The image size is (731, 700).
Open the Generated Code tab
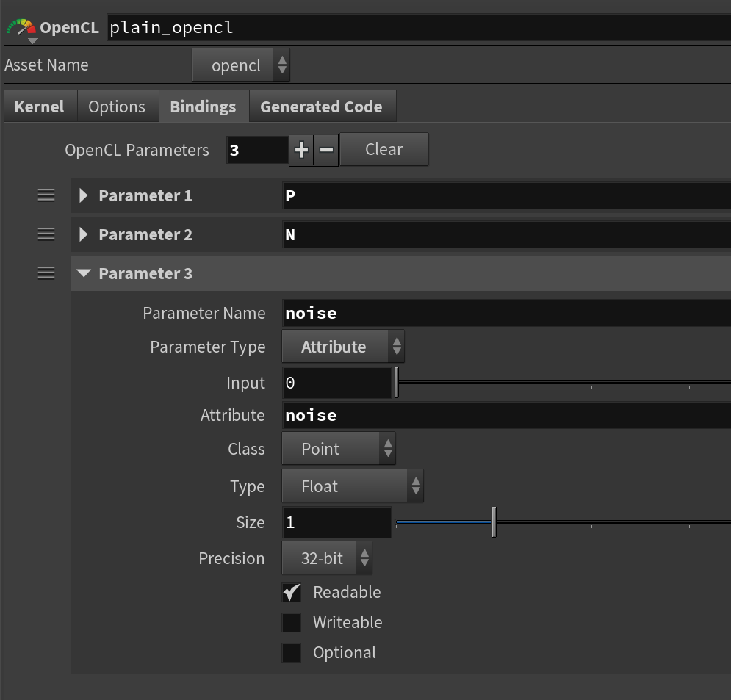coord(321,107)
